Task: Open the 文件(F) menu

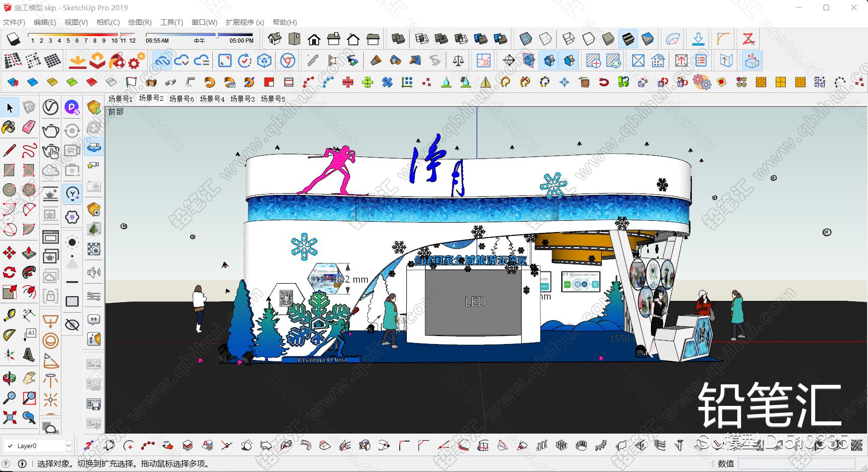Action: (x=14, y=22)
